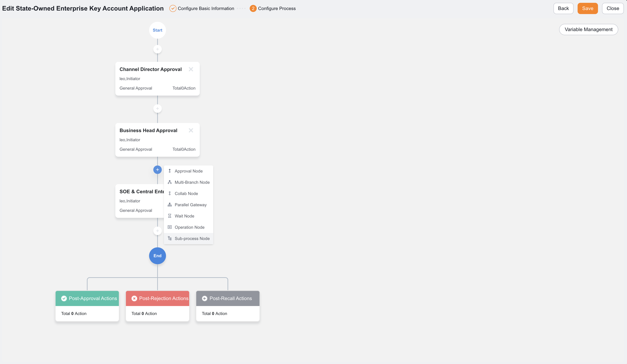Click the Sub-process Node icon
This screenshot has width=627, height=364.
[x=170, y=238]
